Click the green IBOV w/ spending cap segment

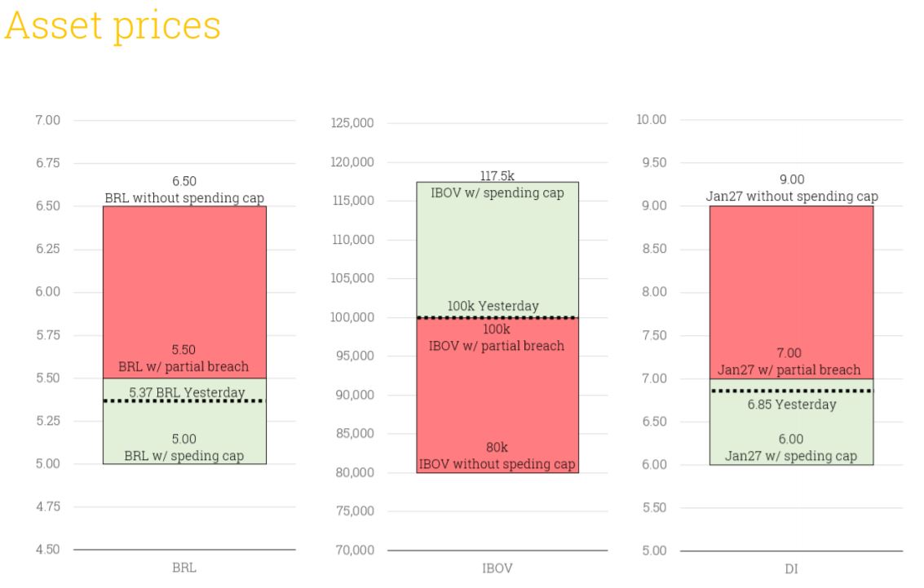(497, 250)
